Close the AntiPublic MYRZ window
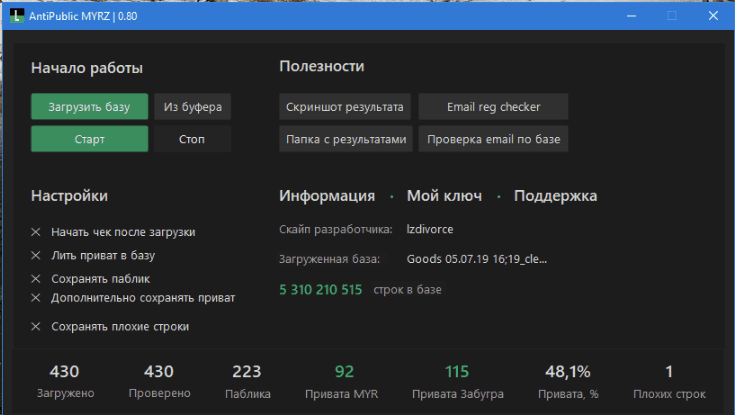Viewport: 735px width, 415px height. 713,16
